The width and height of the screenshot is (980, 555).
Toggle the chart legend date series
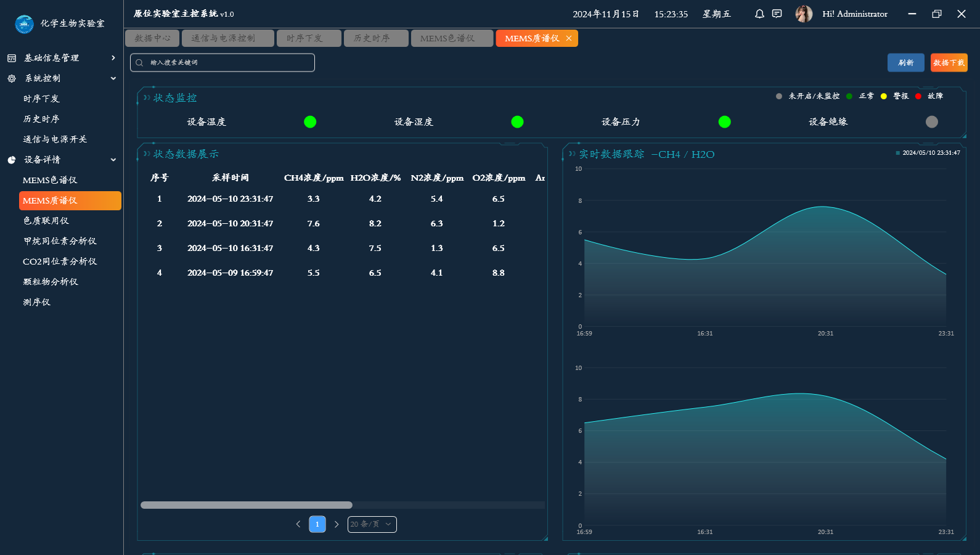pos(928,153)
